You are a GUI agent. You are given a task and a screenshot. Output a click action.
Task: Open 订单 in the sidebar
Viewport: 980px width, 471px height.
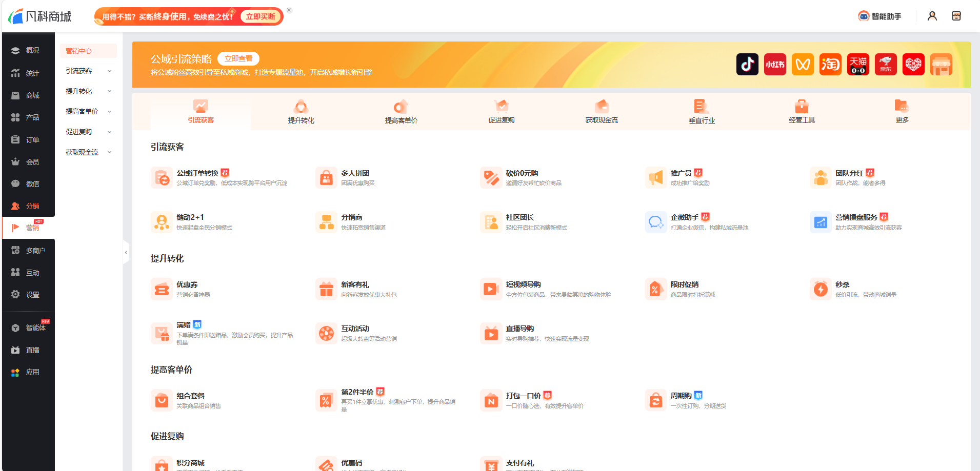pos(29,140)
